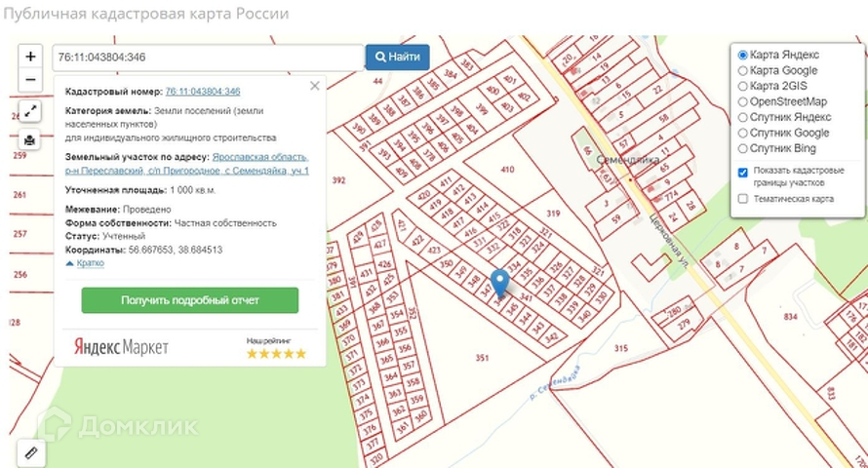
Task: Click coordinates text 56.667653, 38.684513
Action: (176, 250)
